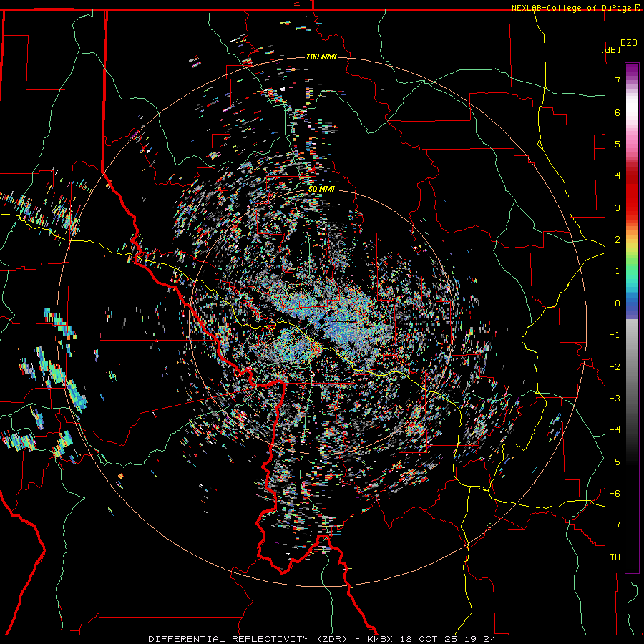Click the -5 value on the scale
This screenshot has height=644, width=644.
pos(615,462)
